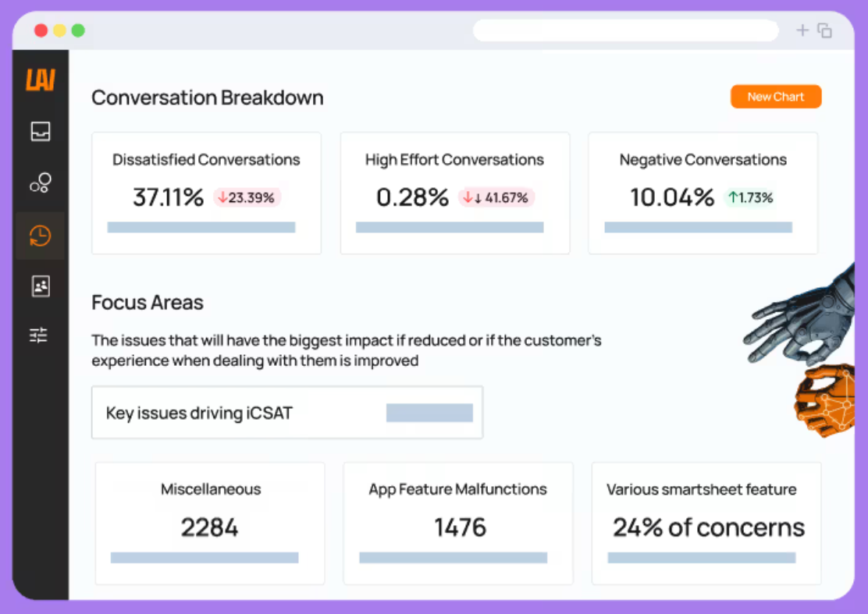Select the Miscellaneous 2284 focus card

click(210, 523)
